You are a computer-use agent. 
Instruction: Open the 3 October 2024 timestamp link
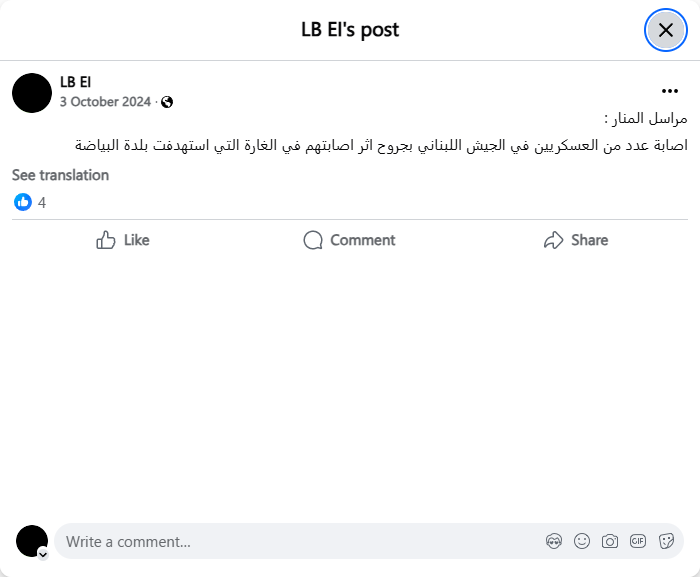click(x=105, y=102)
